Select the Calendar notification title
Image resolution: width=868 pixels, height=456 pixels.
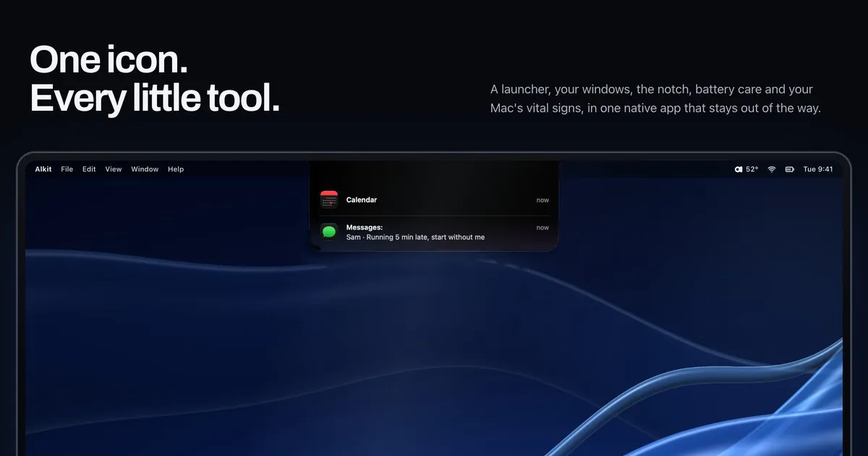click(362, 200)
